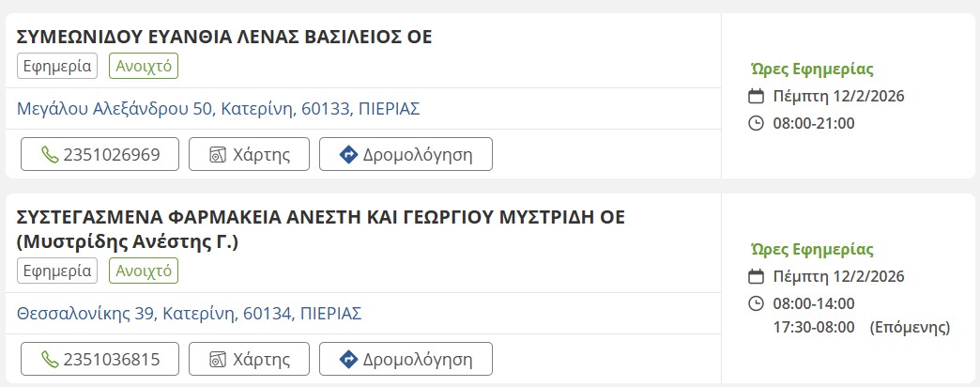Click Εφημερία tag on Μυστρίδης pharmacy

pos(57,271)
